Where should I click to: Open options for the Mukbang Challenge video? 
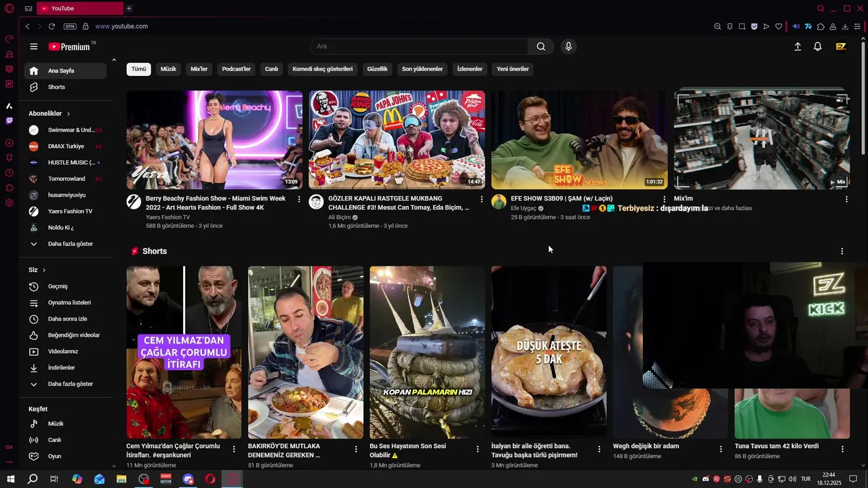click(x=481, y=199)
